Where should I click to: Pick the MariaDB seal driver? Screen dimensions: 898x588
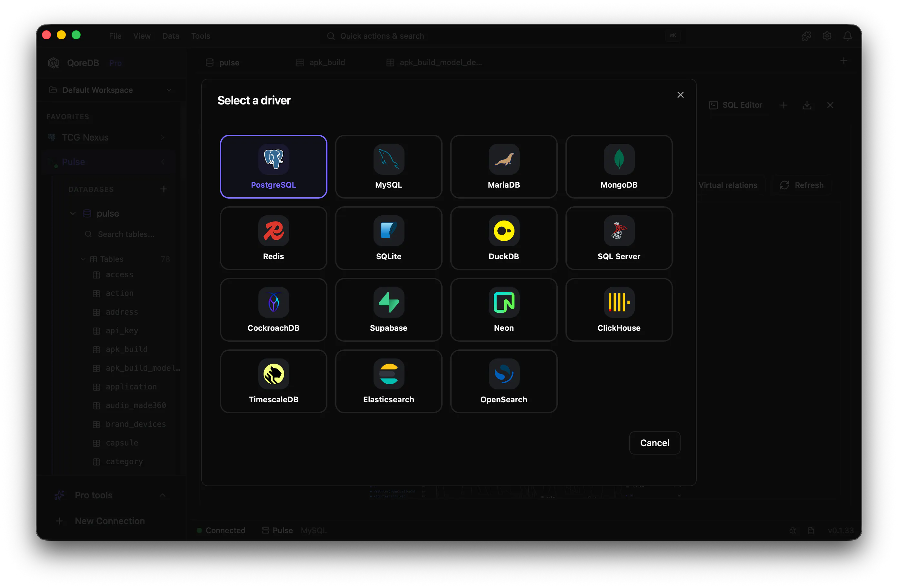click(x=503, y=166)
